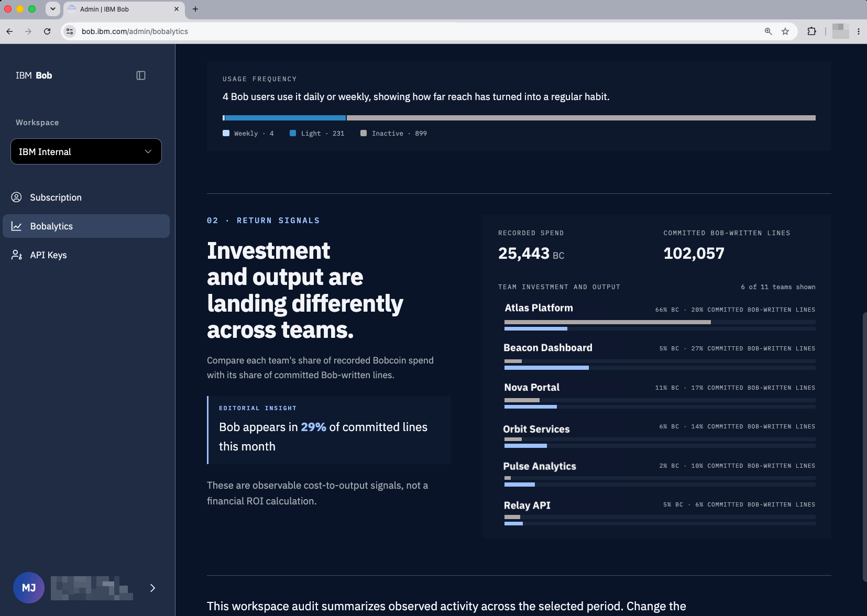View site information for bob.ibm.com

coord(70,31)
